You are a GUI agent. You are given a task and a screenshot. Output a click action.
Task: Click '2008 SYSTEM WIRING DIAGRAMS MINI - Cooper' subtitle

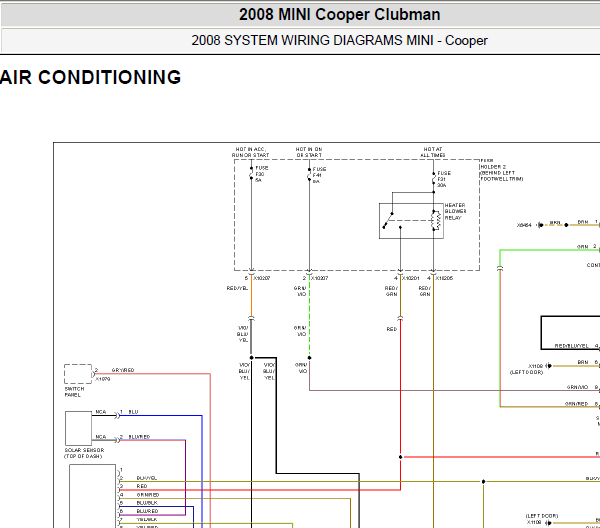(339, 41)
